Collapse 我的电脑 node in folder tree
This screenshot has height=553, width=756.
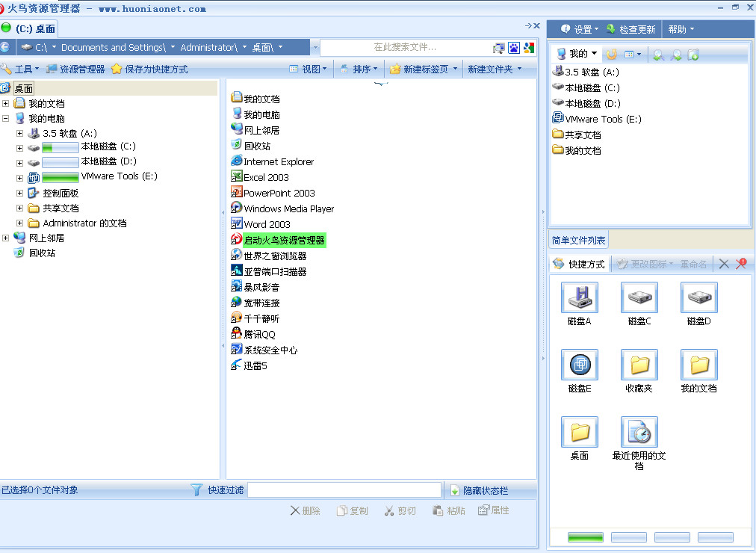tap(6, 118)
